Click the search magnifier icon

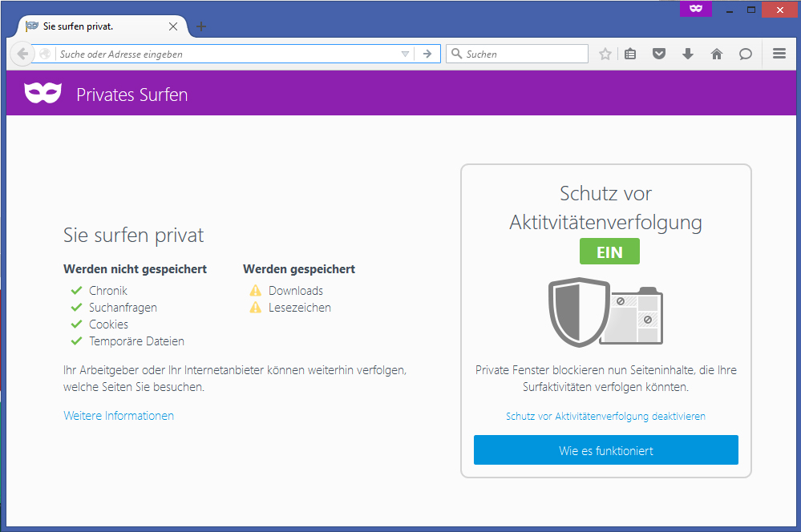point(457,54)
